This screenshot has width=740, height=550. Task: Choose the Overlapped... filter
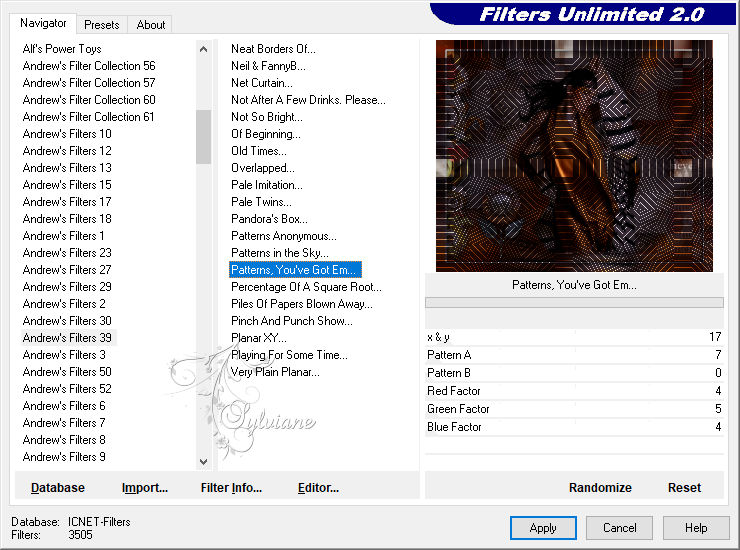(x=262, y=168)
